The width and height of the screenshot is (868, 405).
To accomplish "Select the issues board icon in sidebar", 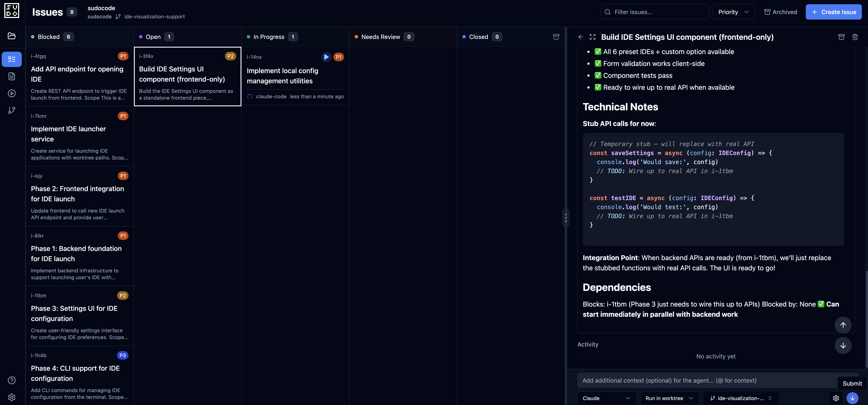I will (12, 59).
